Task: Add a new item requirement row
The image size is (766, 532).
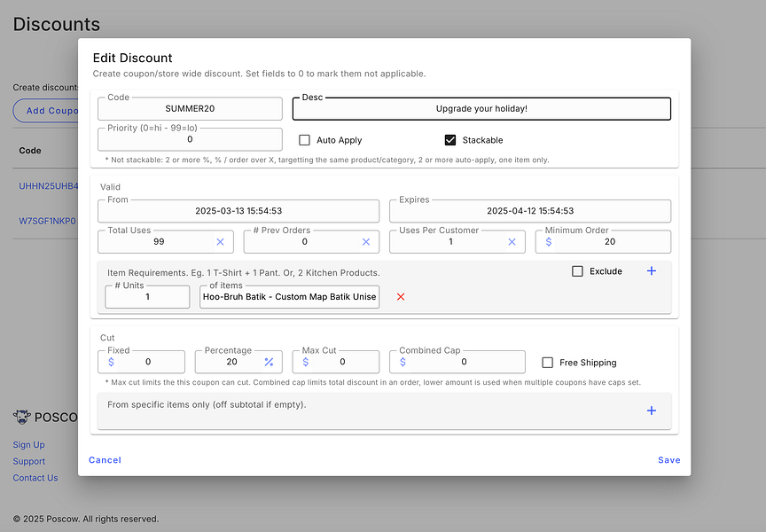Action: 652,271
